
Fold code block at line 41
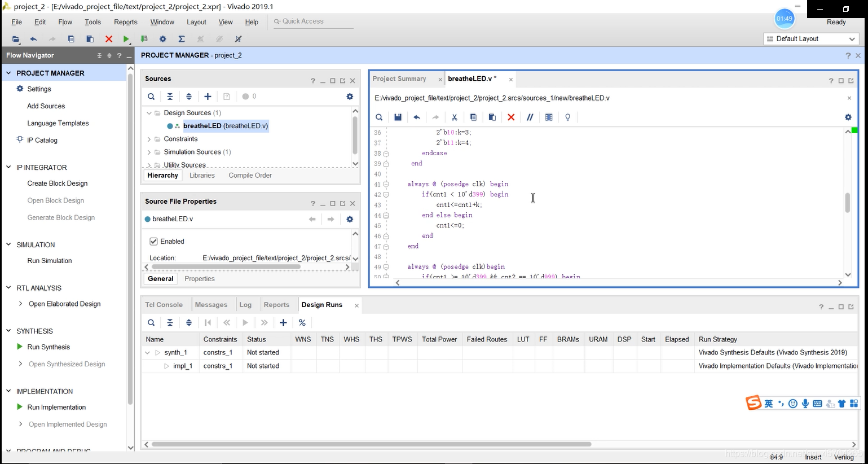(x=386, y=184)
